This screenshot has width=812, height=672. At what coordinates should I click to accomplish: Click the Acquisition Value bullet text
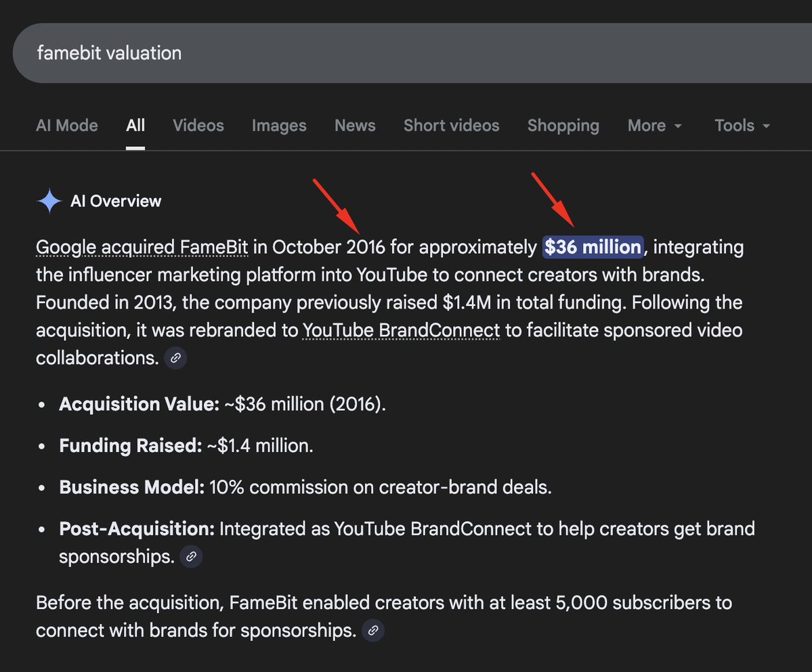(x=223, y=404)
